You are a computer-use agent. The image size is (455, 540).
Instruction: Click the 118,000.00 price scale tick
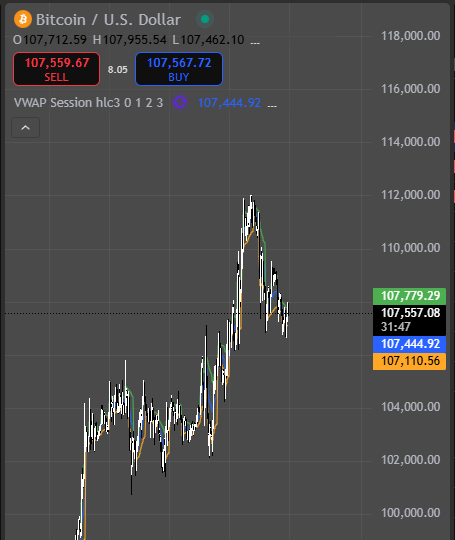tap(411, 36)
